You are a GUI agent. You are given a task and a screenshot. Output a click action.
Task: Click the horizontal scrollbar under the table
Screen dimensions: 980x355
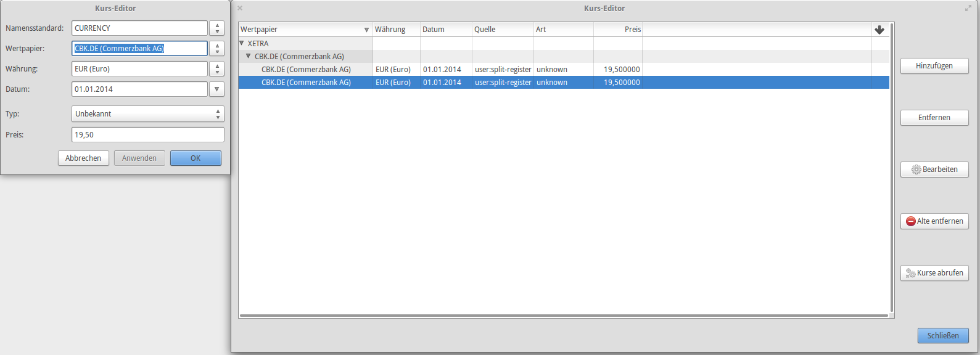564,316
